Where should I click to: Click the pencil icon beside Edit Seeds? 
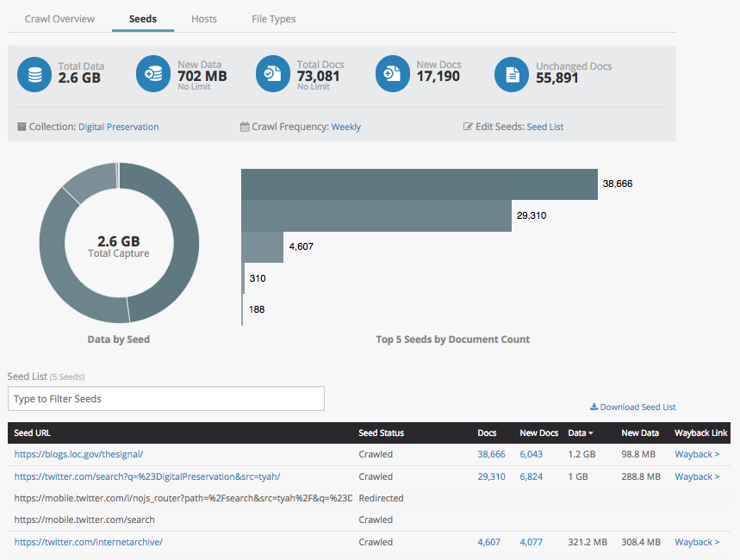tap(468, 127)
